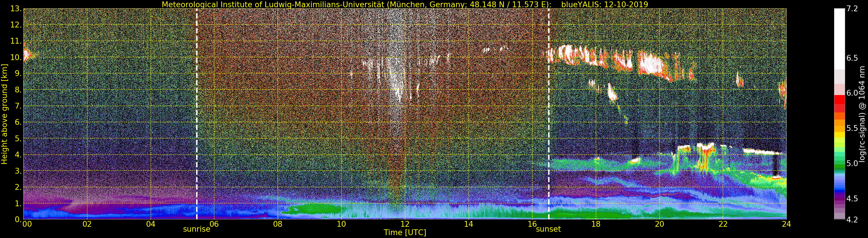Screen dimensions: 868x238
Task: Click the "Height above ground [km]" axis label
Action: 4,114
